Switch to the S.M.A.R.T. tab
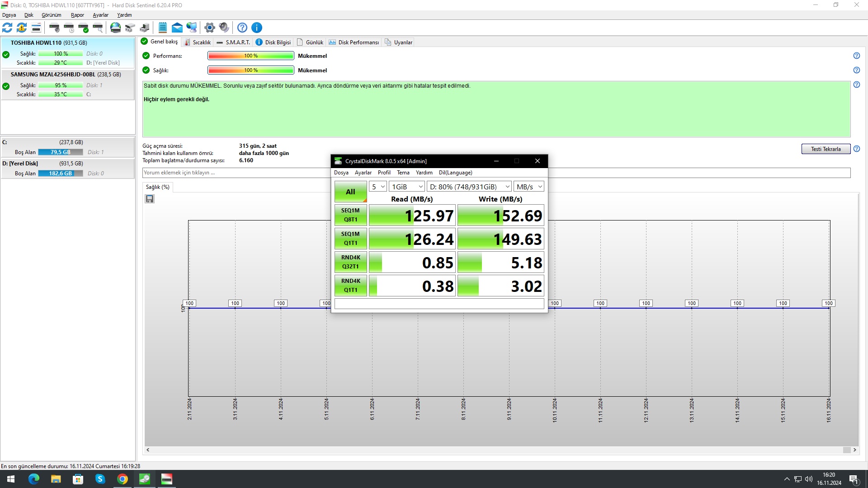 pos(233,42)
